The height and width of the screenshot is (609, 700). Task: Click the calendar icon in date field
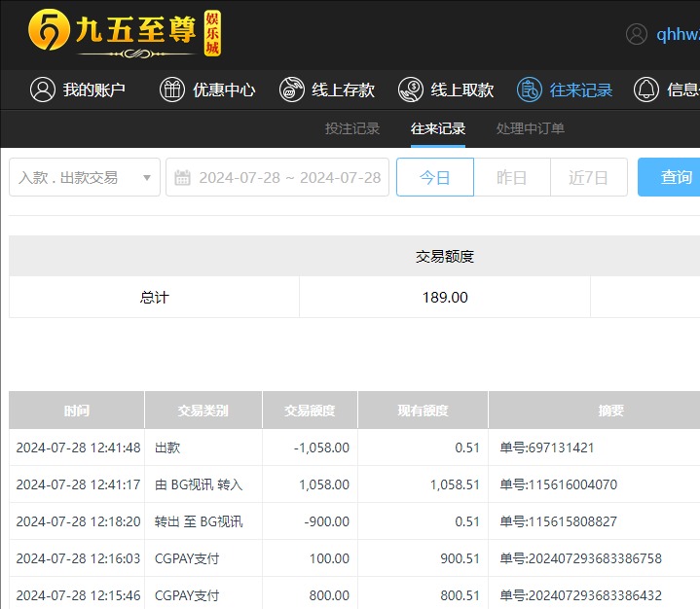tap(182, 177)
